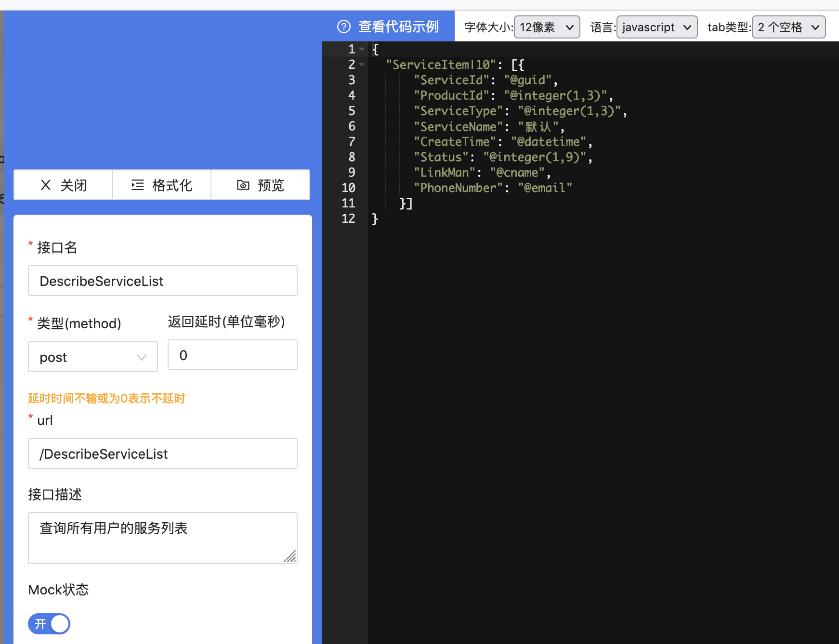Screen dimensions: 839x644
Task: Click the 返回延时 input with value 0
Action: click(x=233, y=355)
